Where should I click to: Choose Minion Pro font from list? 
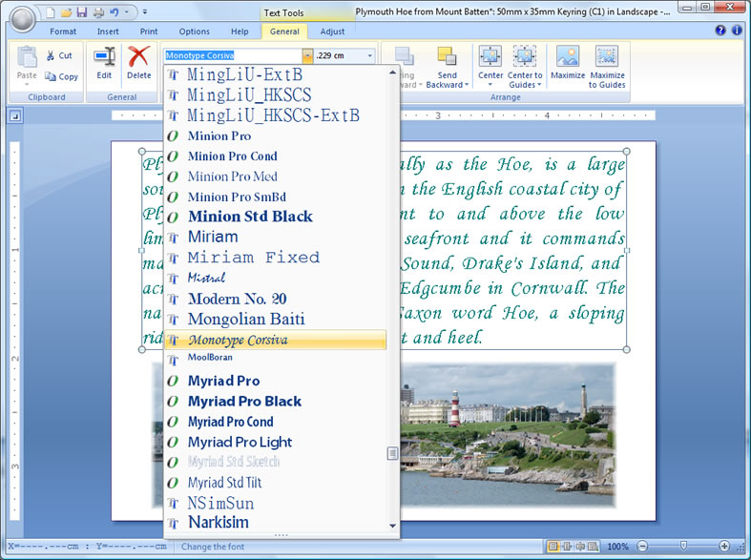tap(276, 135)
